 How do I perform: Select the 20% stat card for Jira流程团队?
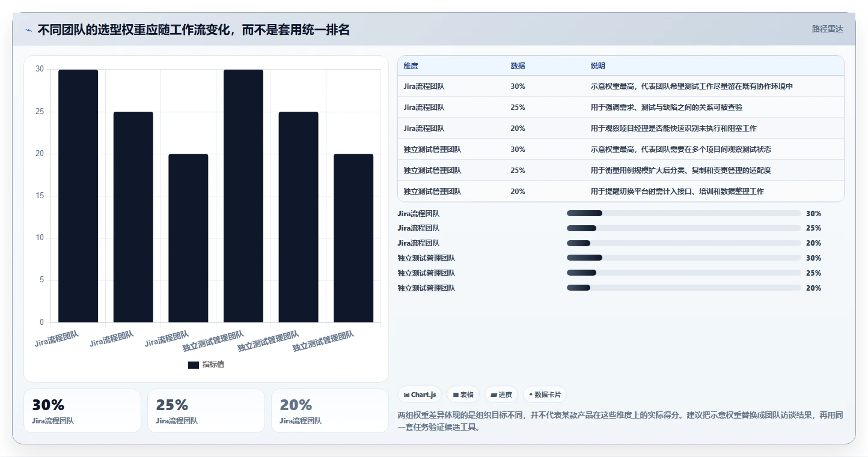pos(330,411)
